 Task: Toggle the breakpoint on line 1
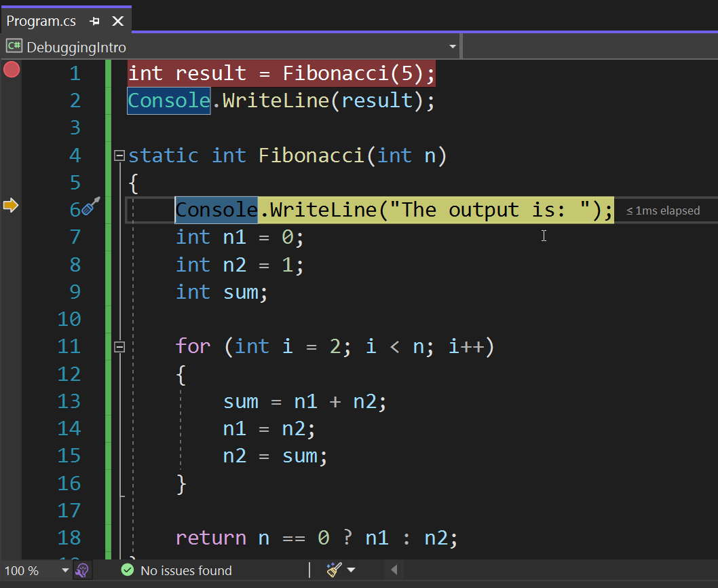coord(12,70)
